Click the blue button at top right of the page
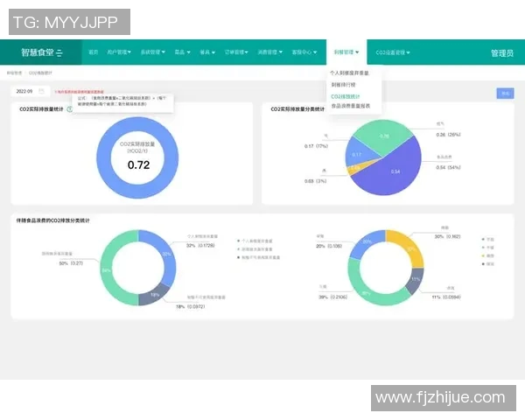Screen dimensions: 525x420 [505, 94]
